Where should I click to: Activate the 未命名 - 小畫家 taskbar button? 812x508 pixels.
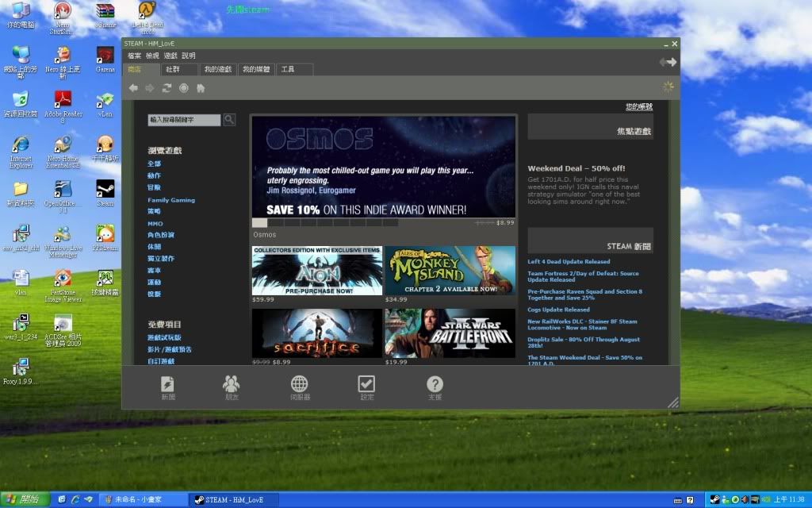(x=144, y=500)
